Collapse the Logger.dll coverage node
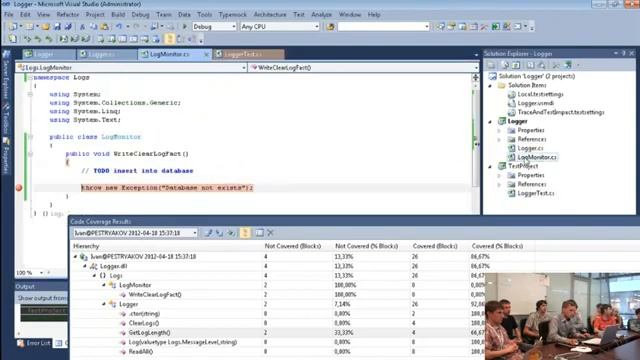 [85, 266]
